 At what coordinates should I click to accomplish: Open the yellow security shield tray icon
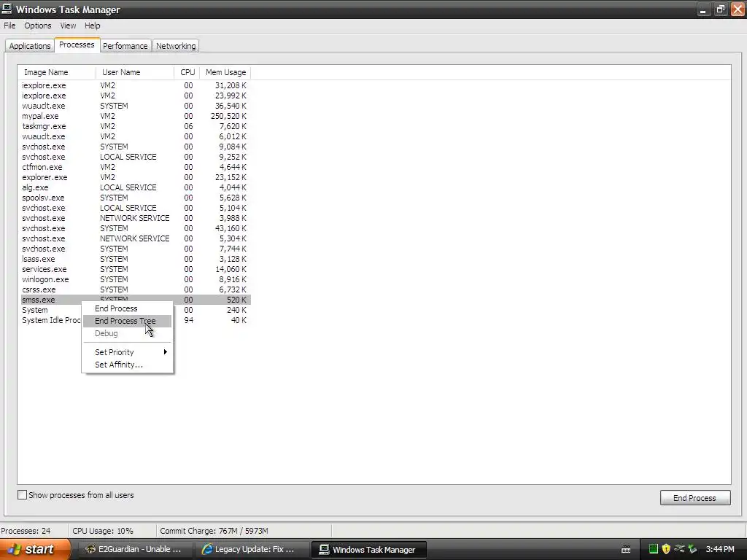click(x=666, y=549)
